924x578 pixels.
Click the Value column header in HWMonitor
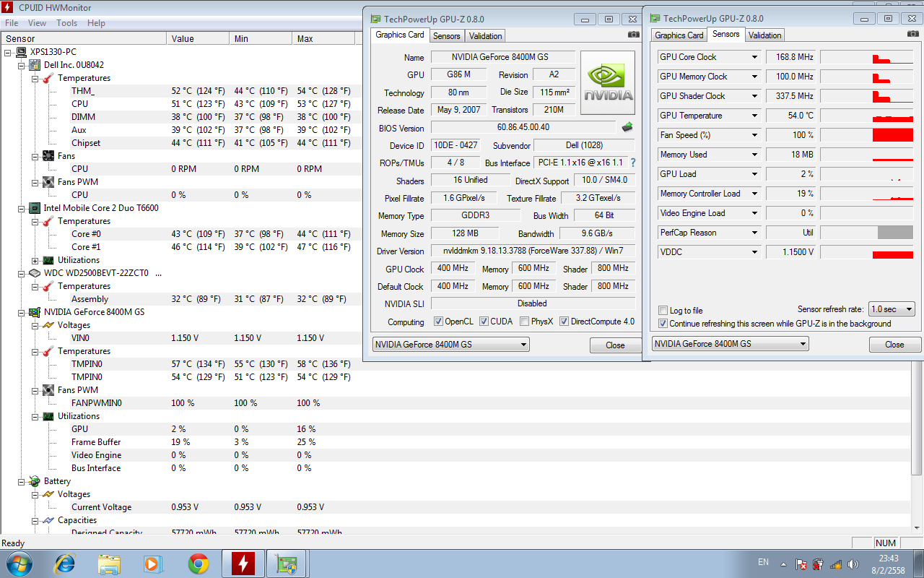(x=198, y=38)
